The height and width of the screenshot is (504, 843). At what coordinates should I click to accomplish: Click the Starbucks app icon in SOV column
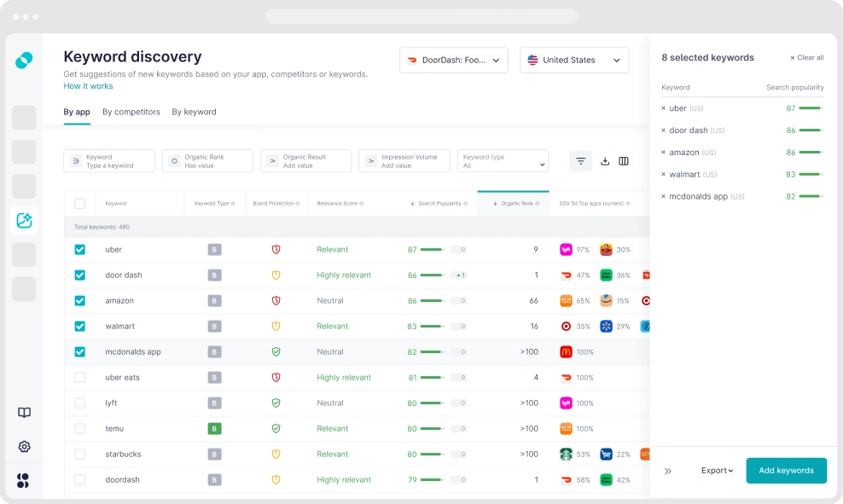(566, 454)
